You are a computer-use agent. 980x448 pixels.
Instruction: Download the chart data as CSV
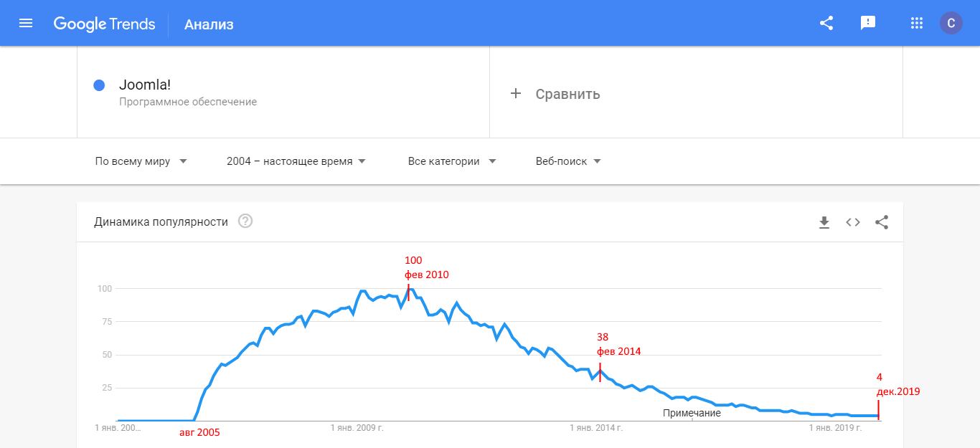tap(824, 222)
